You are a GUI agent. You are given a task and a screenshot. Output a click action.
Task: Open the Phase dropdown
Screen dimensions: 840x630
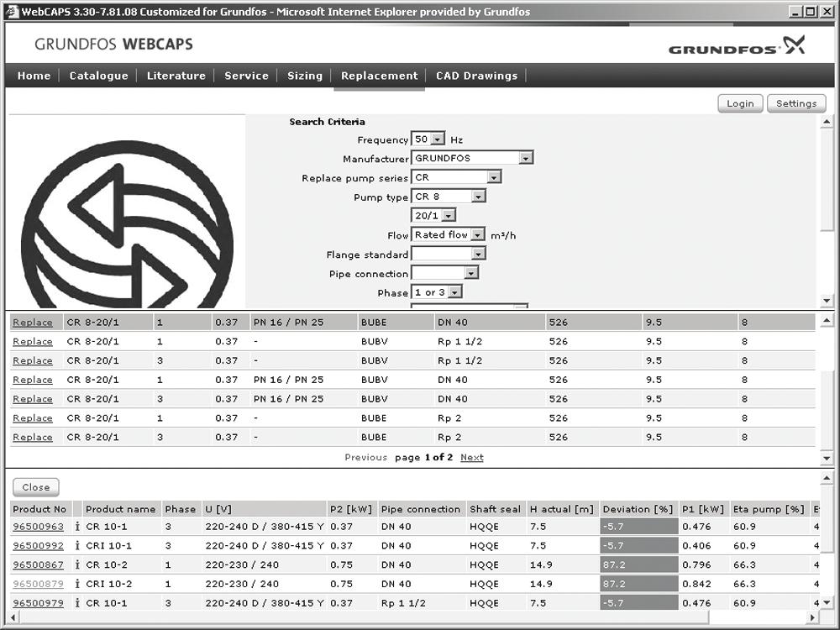point(454,292)
